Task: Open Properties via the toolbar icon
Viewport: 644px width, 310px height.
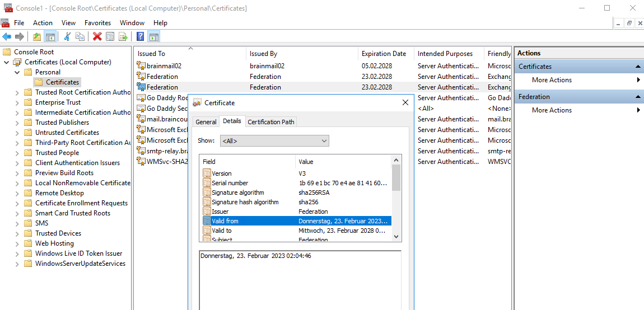Action: (x=110, y=36)
